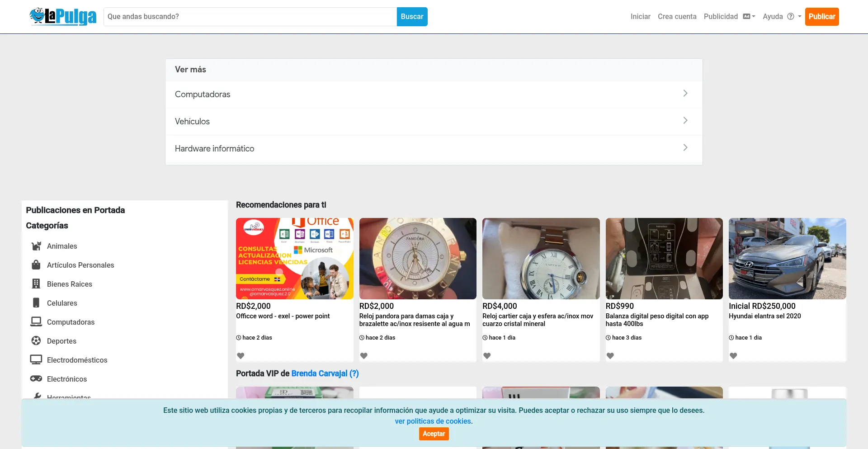
Task: Click the Electrónicos gamepad icon
Action: pyautogui.click(x=36, y=379)
